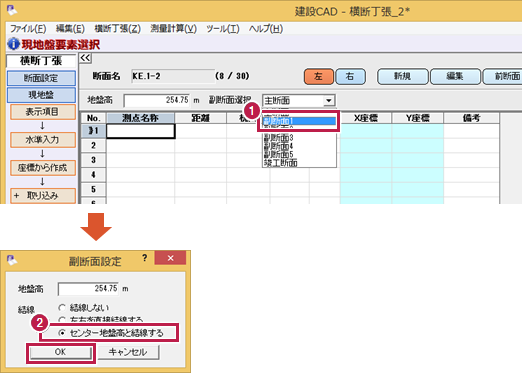The width and height of the screenshot is (522, 373).
Task: Select the 結線しない radio button
Action: 62,307
